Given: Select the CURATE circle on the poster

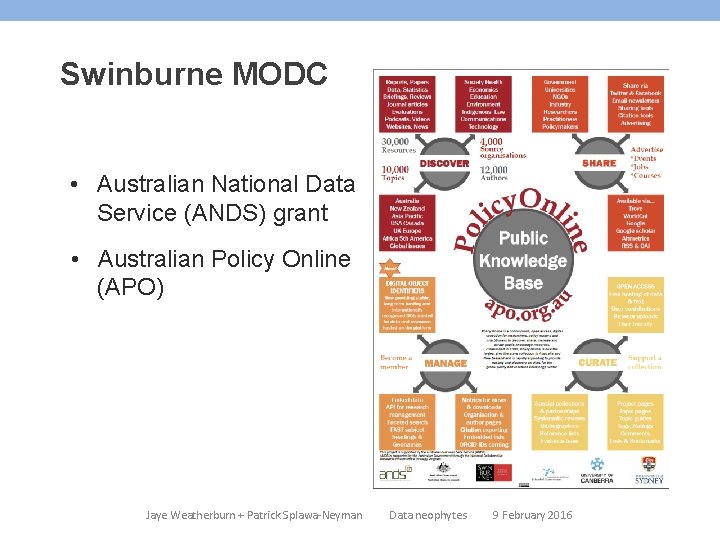Looking at the screenshot, I should [597, 363].
